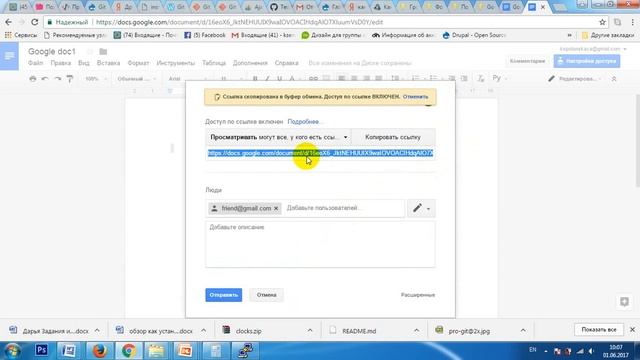
Task: Click the volume icon in system tray
Action: click(591, 351)
